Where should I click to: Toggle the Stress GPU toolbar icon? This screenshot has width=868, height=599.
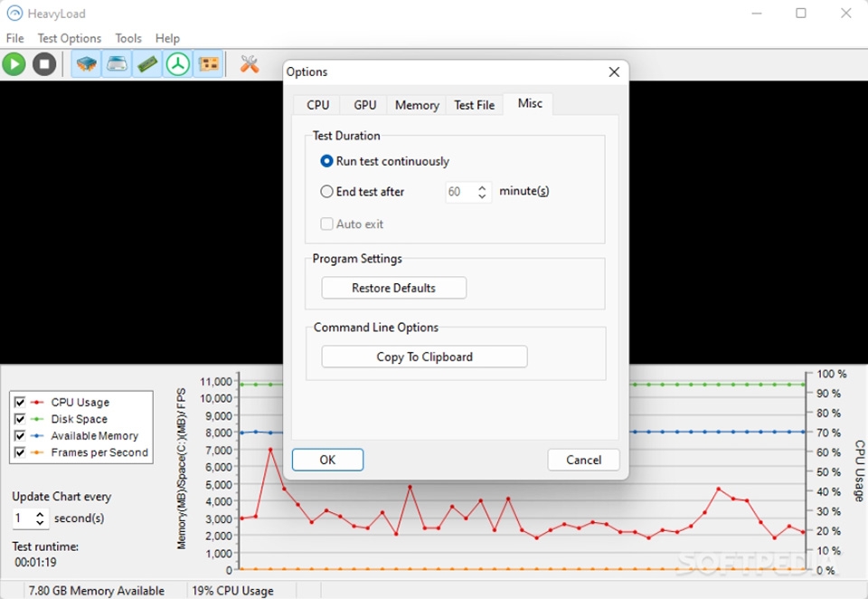coord(208,64)
